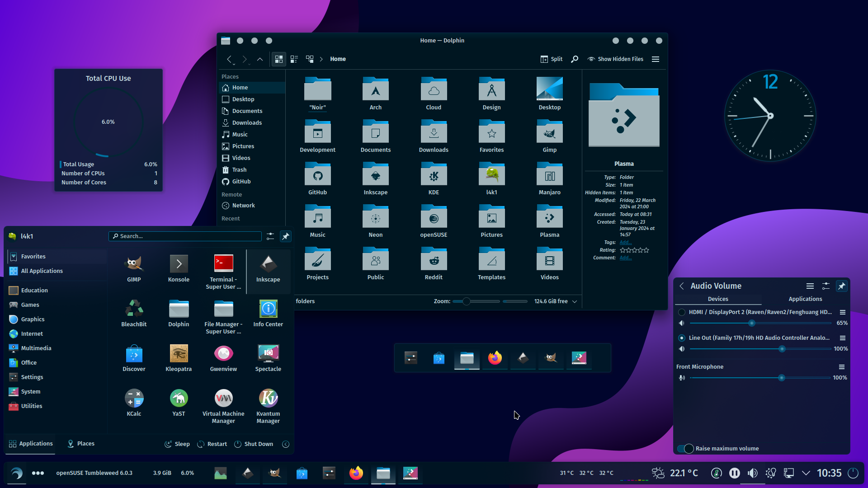Select Line Out as default output device
868x488 pixels.
[x=682, y=338]
